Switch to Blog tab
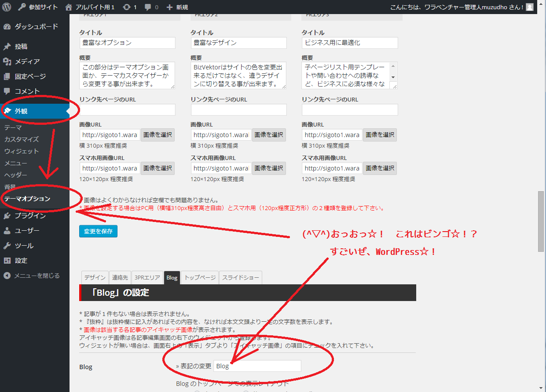The width and height of the screenshot is (546, 392). click(172, 278)
